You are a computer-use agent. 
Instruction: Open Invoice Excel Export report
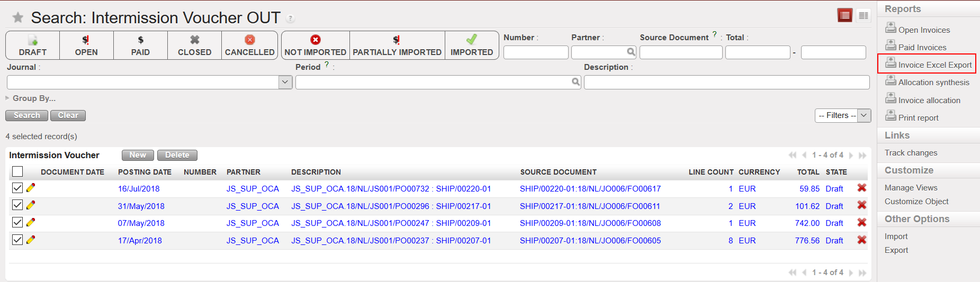click(x=934, y=65)
